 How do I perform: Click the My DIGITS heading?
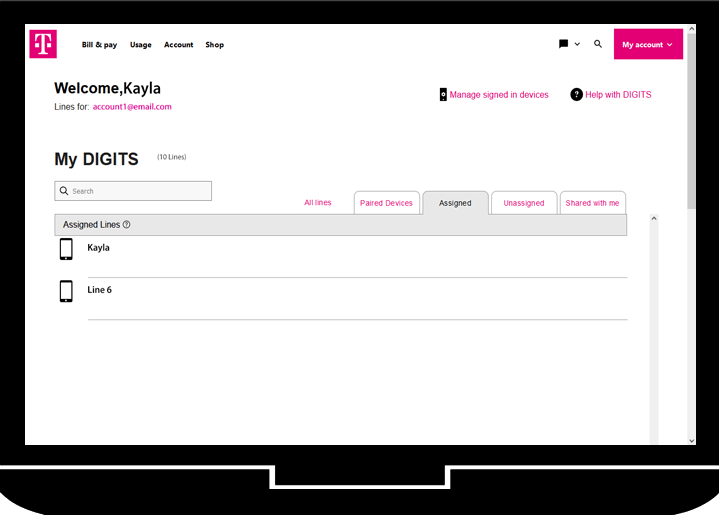point(96,159)
